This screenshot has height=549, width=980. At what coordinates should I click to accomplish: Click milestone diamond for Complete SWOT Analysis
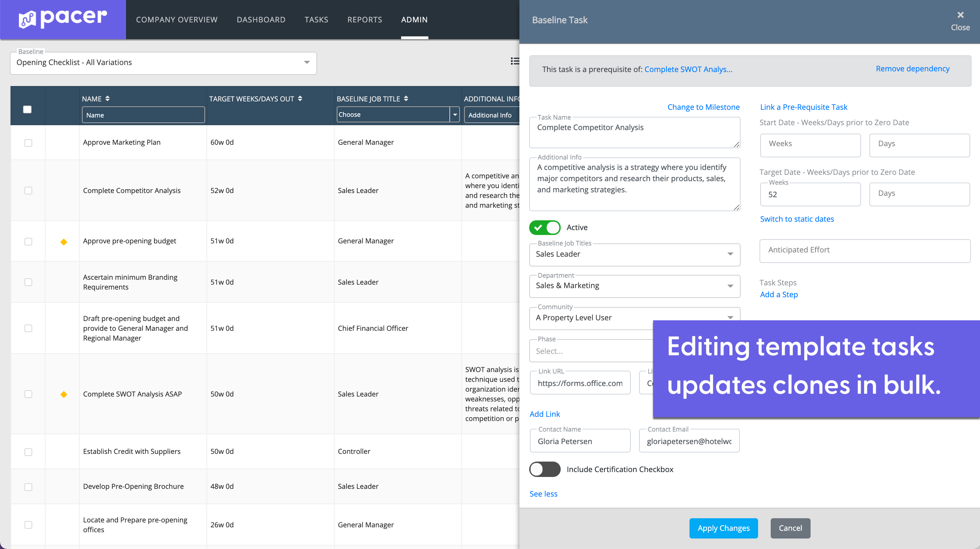[64, 394]
